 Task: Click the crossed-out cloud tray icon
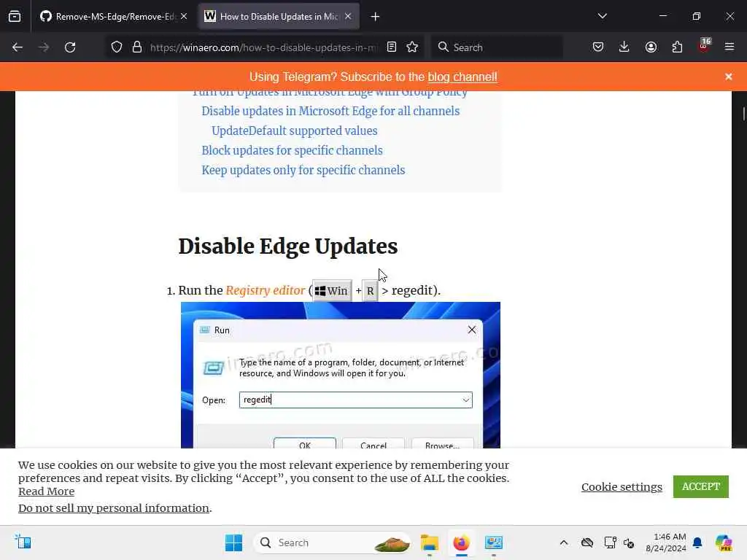587,542
